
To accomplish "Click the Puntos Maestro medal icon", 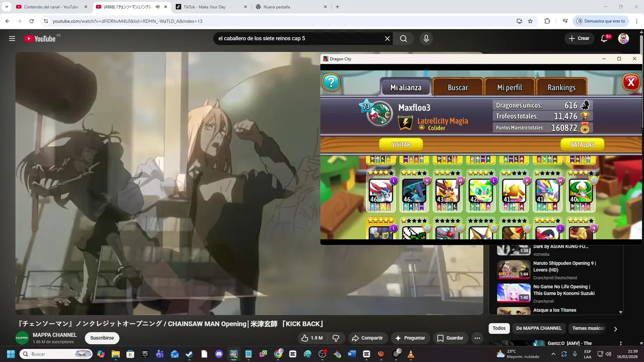I will [585, 128].
